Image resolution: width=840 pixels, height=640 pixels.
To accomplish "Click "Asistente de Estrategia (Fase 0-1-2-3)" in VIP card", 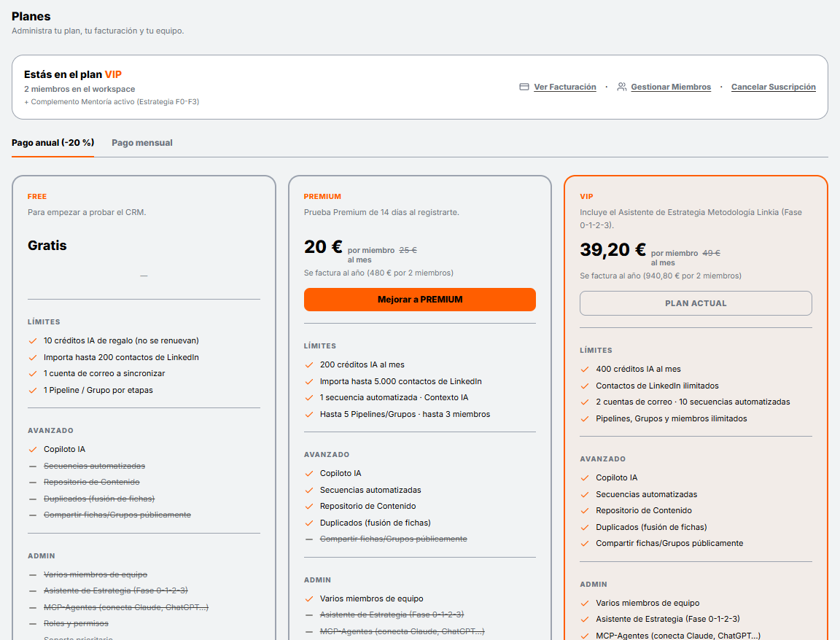I will [668, 619].
